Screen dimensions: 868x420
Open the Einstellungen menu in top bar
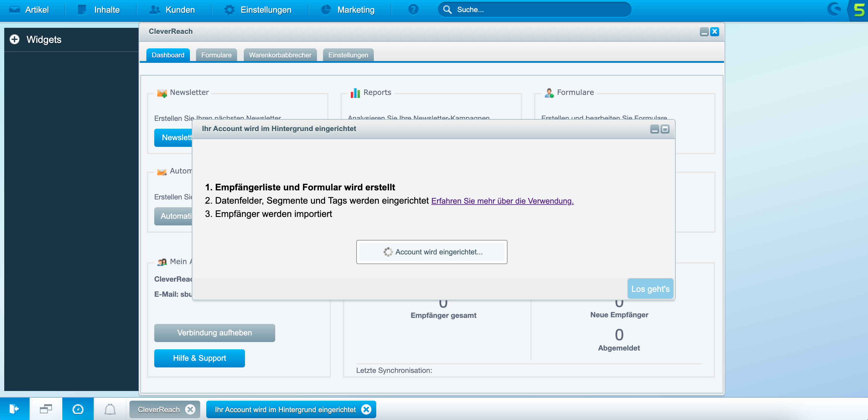coord(258,10)
